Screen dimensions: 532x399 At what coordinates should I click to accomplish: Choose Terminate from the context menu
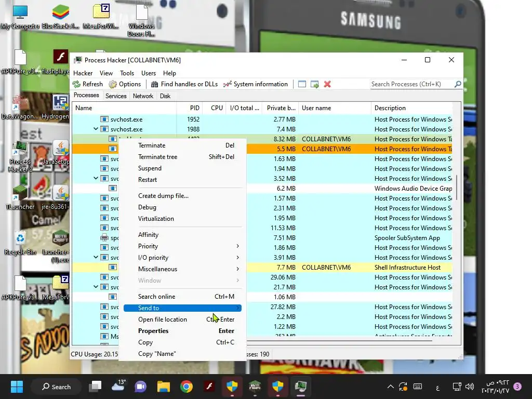(x=183, y=145)
